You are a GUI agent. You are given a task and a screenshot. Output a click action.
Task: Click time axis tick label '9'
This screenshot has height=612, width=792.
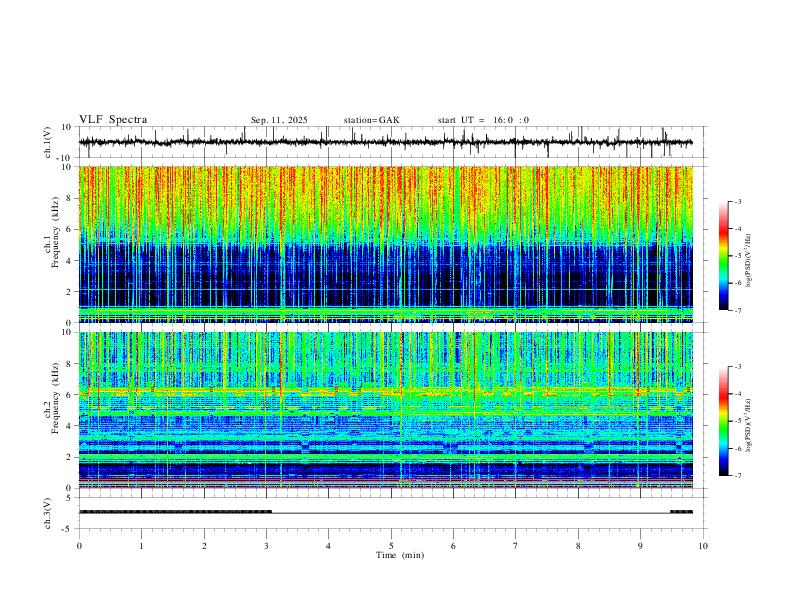(x=640, y=546)
